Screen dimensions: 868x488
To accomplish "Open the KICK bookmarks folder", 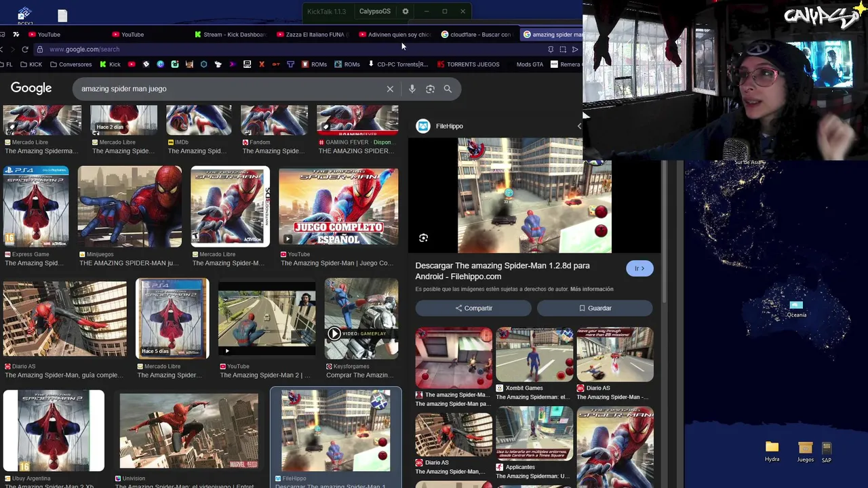I will click(31, 64).
